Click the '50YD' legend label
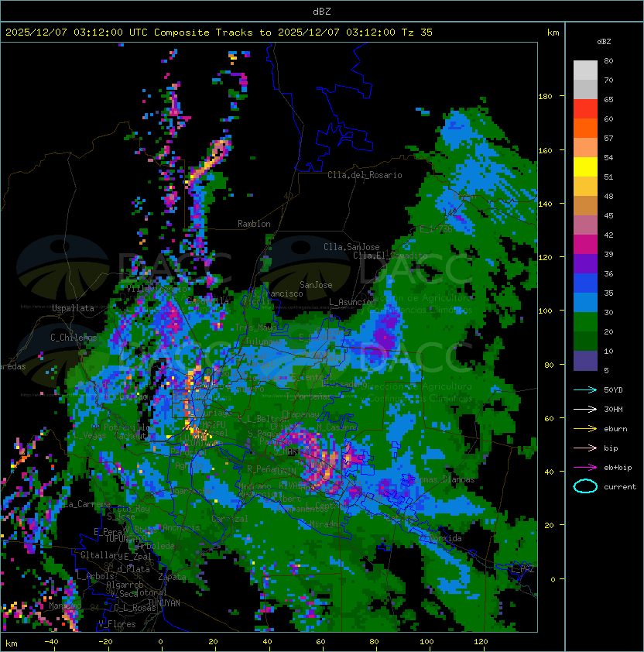The image size is (644, 652). [x=613, y=390]
